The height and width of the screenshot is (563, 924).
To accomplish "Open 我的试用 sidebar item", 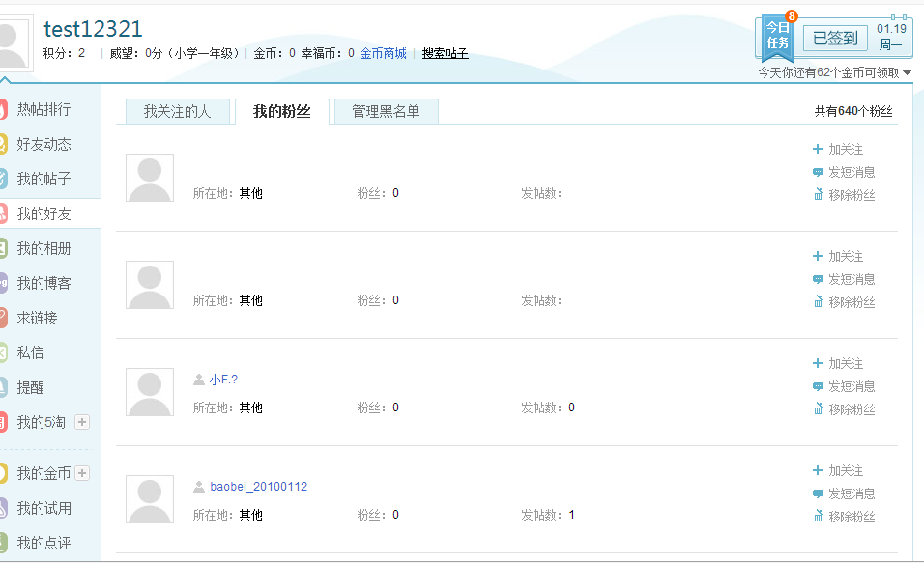I will coord(43,508).
